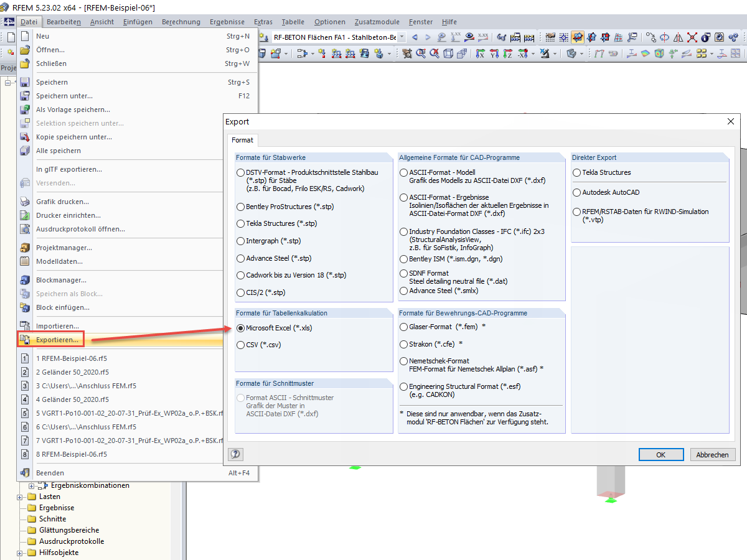Switch to the Format tab in Export dialog

click(242, 140)
